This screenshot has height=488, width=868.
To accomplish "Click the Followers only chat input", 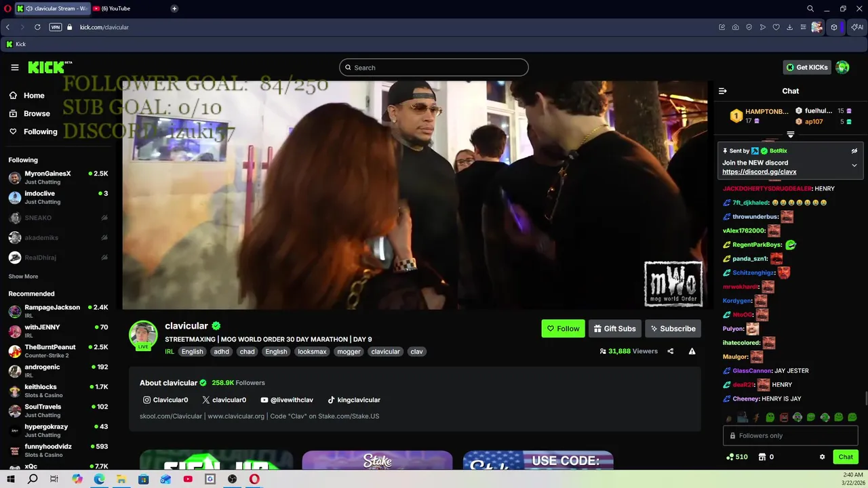I will [x=791, y=436].
